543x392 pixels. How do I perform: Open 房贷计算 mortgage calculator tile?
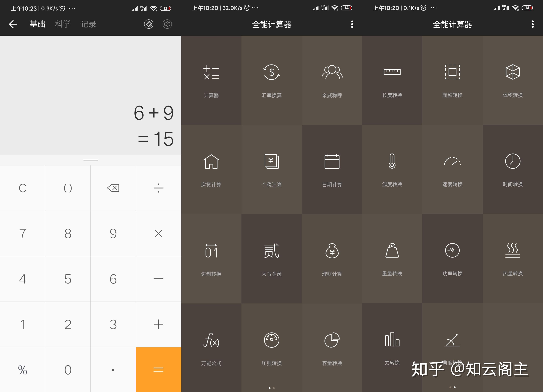tap(211, 169)
